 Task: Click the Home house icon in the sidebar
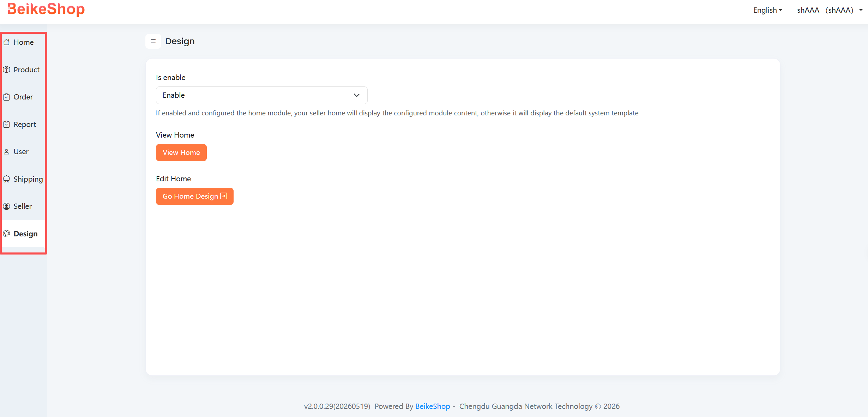tap(6, 42)
